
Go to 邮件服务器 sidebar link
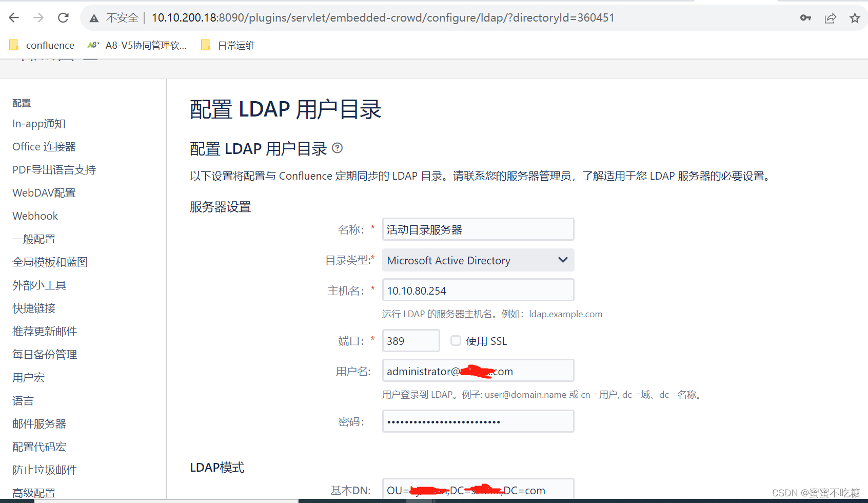pos(40,424)
